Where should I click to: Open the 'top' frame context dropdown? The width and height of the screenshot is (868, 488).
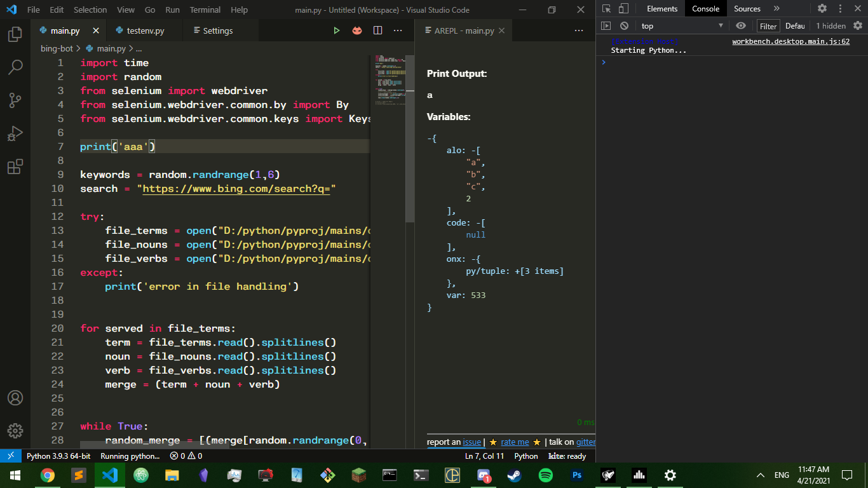click(x=680, y=25)
